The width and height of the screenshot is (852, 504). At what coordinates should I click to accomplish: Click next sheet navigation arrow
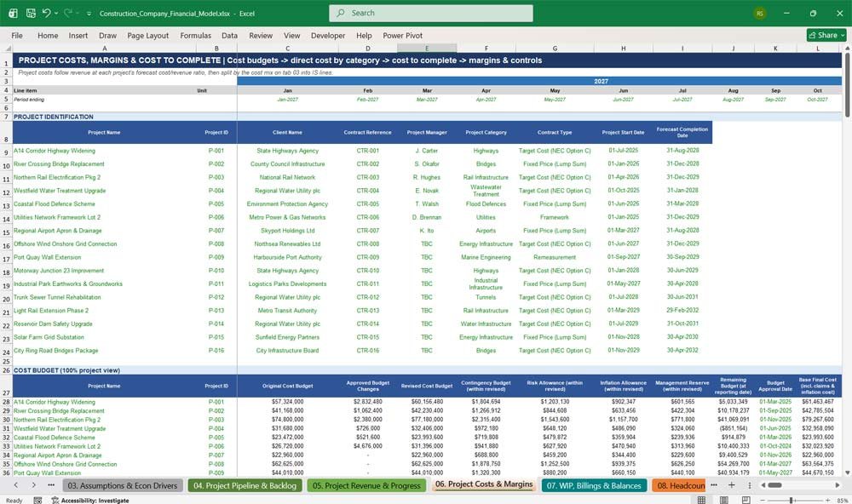coord(34,485)
